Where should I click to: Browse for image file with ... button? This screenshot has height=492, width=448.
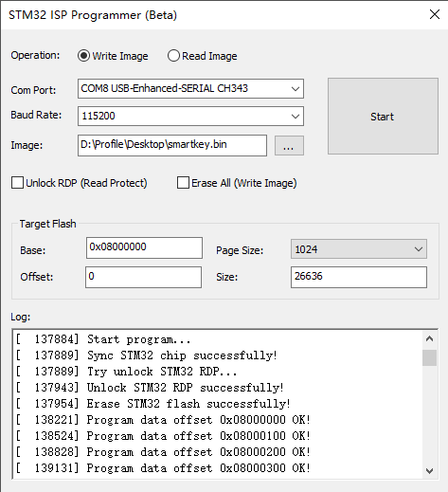click(x=289, y=146)
